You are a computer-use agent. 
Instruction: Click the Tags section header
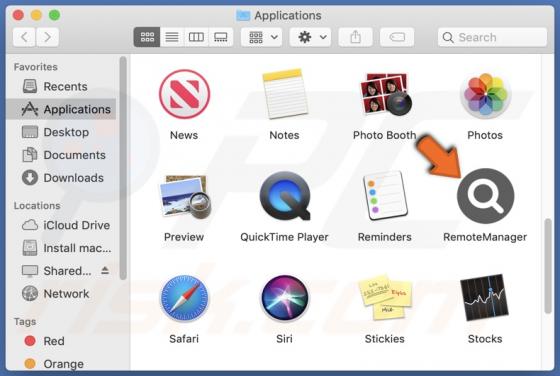pos(25,322)
